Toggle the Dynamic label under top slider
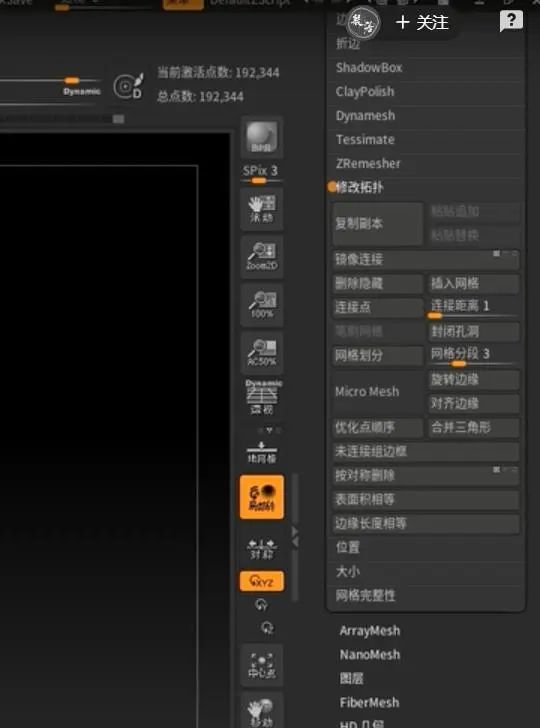This screenshot has height=728, width=540. (x=82, y=91)
